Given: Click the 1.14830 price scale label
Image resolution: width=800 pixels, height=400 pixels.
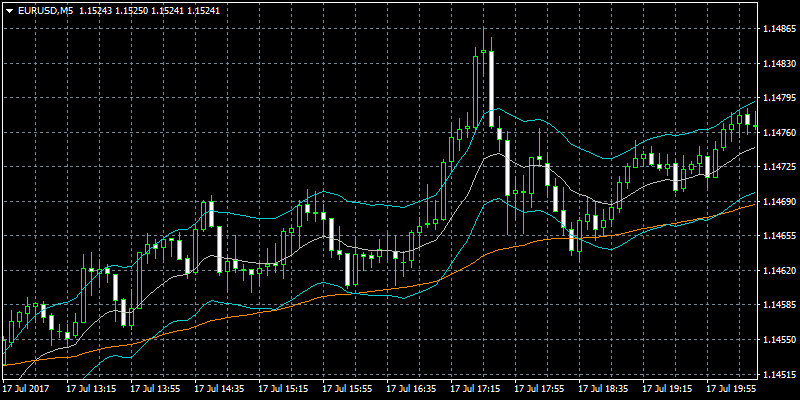Looking at the screenshot, I should click(x=778, y=64).
